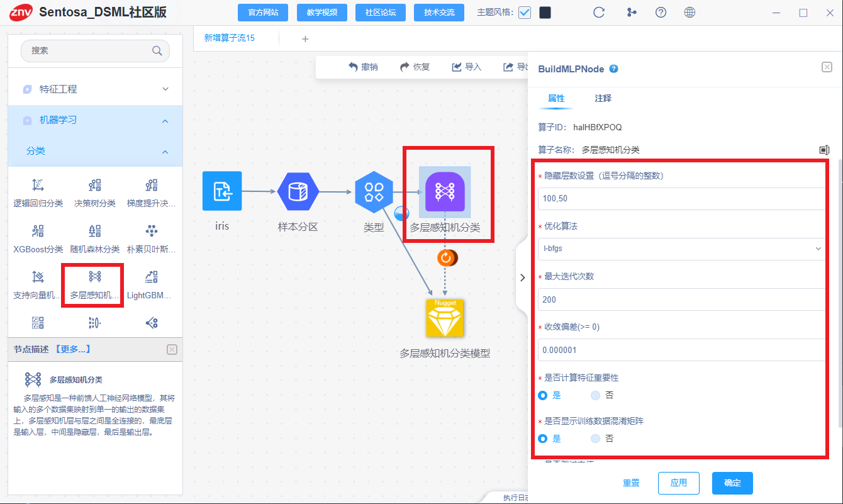The height and width of the screenshot is (504, 843).
Task: Select the 梯度提升决策树 operator icon
Action: tap(152, 185)
